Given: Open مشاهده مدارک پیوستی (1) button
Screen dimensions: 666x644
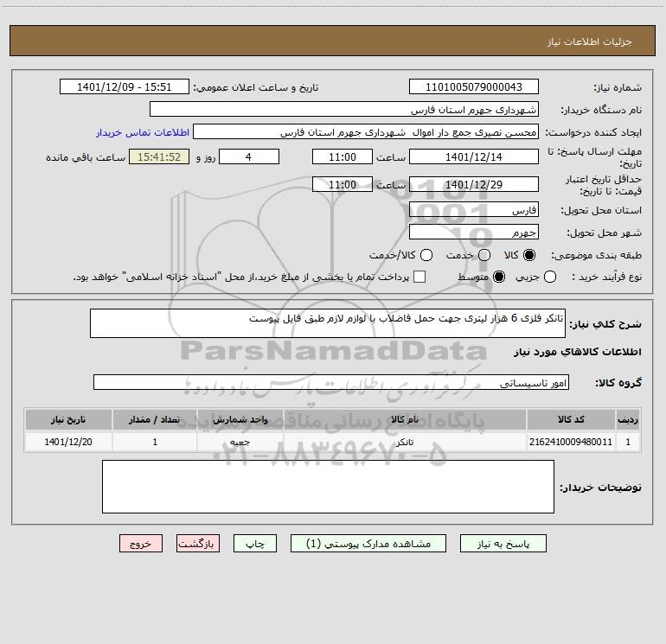Looking at the screenshot, I should tap(368, 544).
